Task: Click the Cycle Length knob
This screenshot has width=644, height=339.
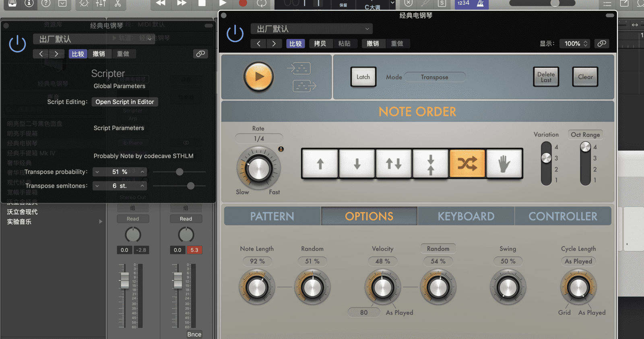Action: click(x=578, y=287)
